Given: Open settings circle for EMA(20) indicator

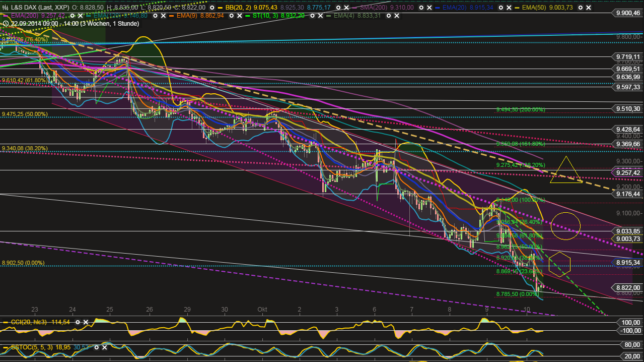Looking at the screenshot, I should pos(501,8).
